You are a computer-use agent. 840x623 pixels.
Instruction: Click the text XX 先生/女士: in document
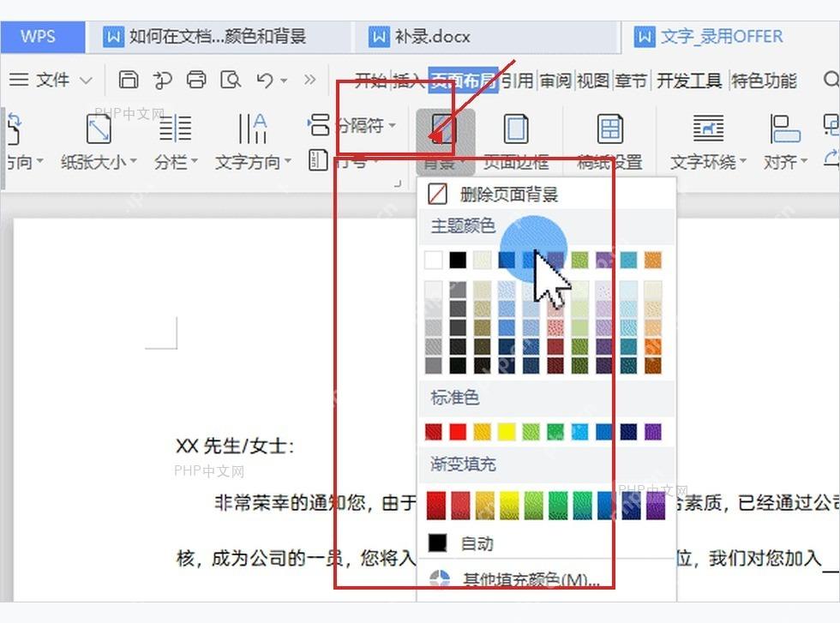tap(235, 446)
